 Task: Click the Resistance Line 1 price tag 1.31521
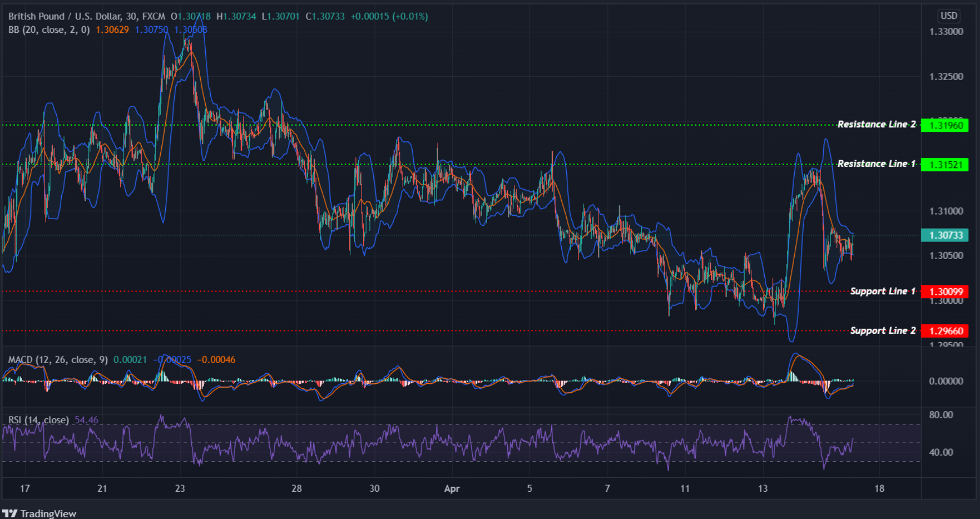pyautogui.click(x=946, y=164)
